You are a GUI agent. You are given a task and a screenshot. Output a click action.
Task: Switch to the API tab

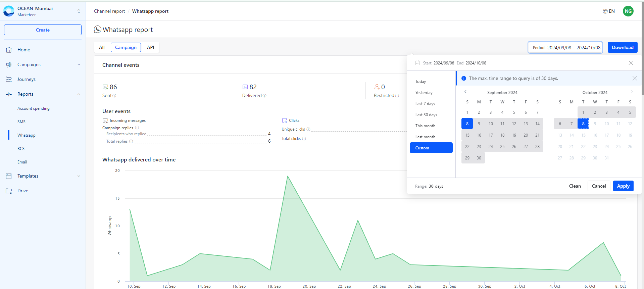(151, 47)
